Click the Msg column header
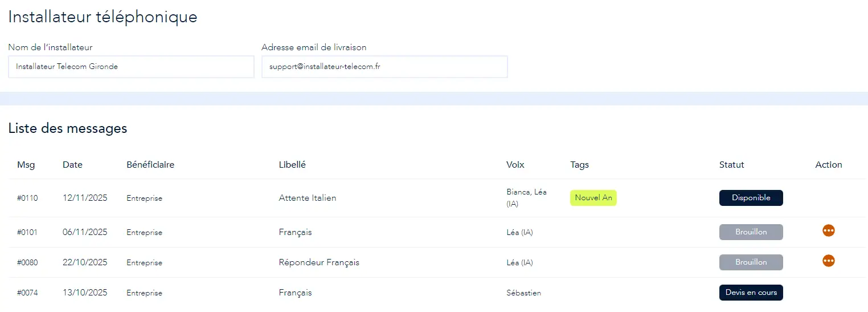Image resolution: width=868 pixels, height=312 pixels. (26, 165)
